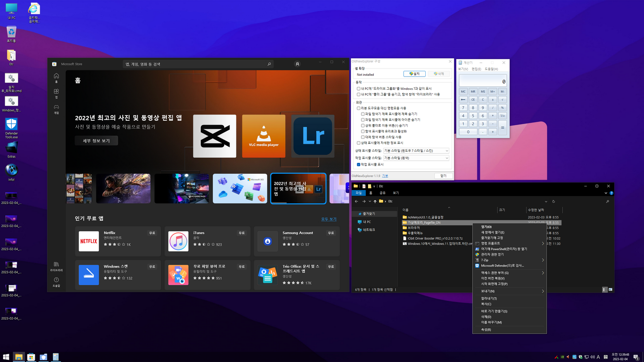The height and width of the screenshot is (362, 644).
Task: Click the 모두 보기 link for popular free apps
Action: click(x=329, y=219)
